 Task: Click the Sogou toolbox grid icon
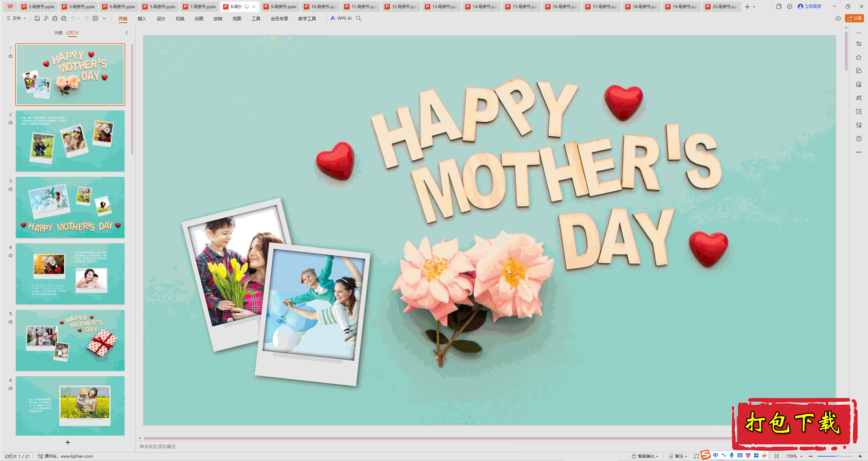click(x=756, y=455)
